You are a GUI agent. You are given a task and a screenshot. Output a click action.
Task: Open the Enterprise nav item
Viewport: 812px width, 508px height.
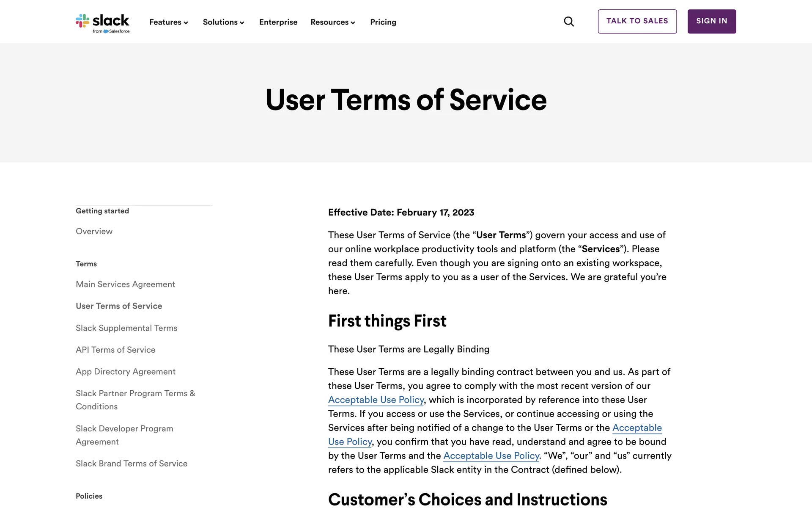coord(278,22)
